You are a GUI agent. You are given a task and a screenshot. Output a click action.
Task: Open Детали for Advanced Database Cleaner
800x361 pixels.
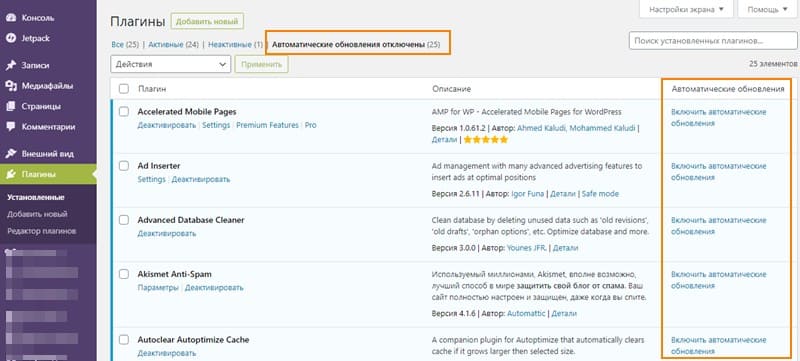click(566, 248)
